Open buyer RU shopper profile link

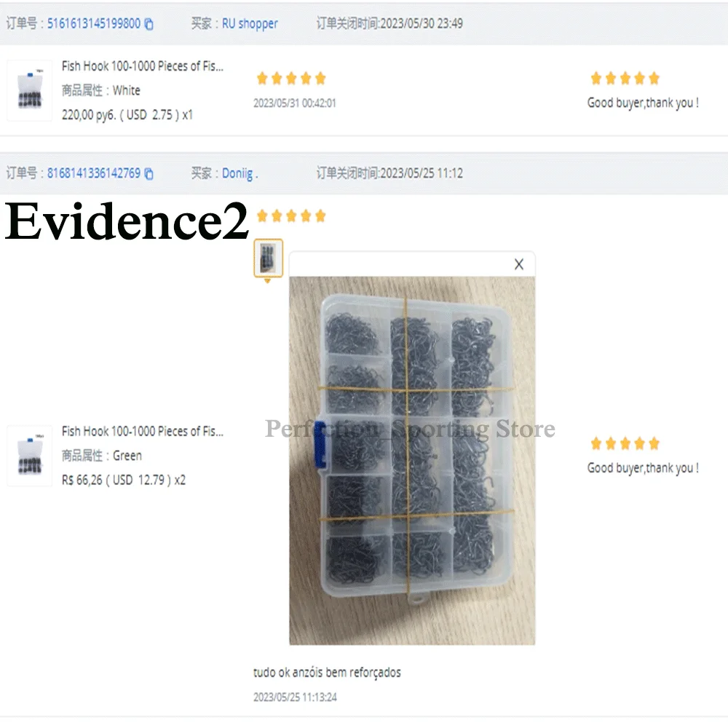pyautogui.click(x=250, y=24)
